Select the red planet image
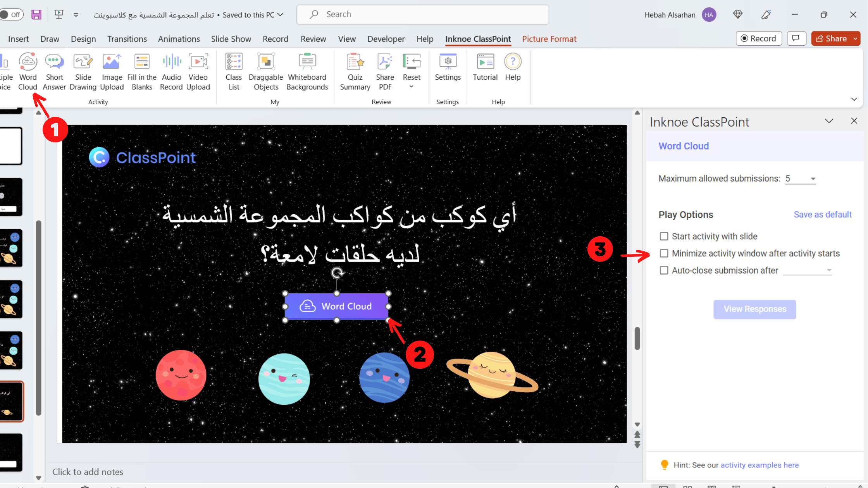 [x=181, y=375]
